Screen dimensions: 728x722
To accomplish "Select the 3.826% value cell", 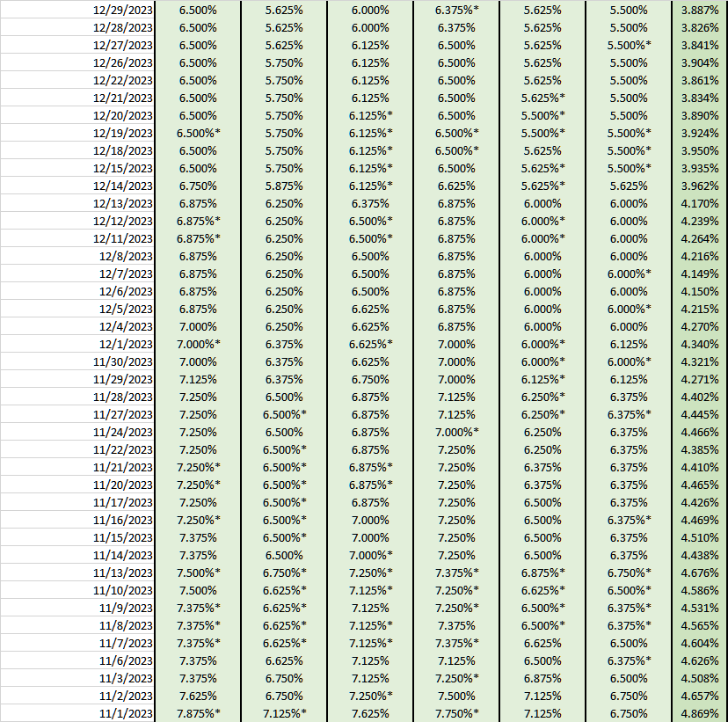I will [x=700, y=27].
